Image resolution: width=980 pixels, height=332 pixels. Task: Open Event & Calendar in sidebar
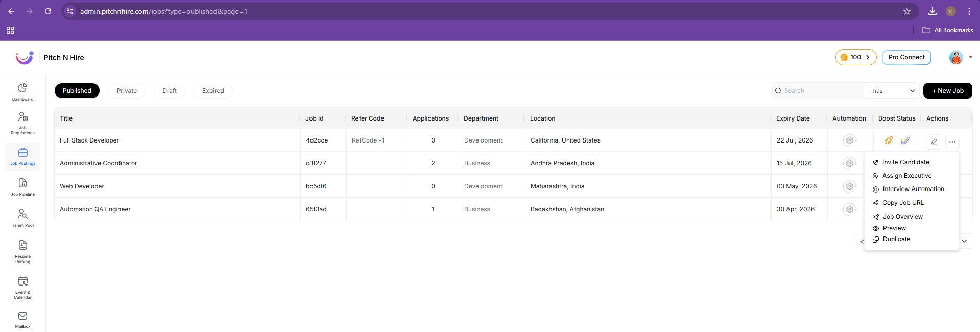[22, 288]
